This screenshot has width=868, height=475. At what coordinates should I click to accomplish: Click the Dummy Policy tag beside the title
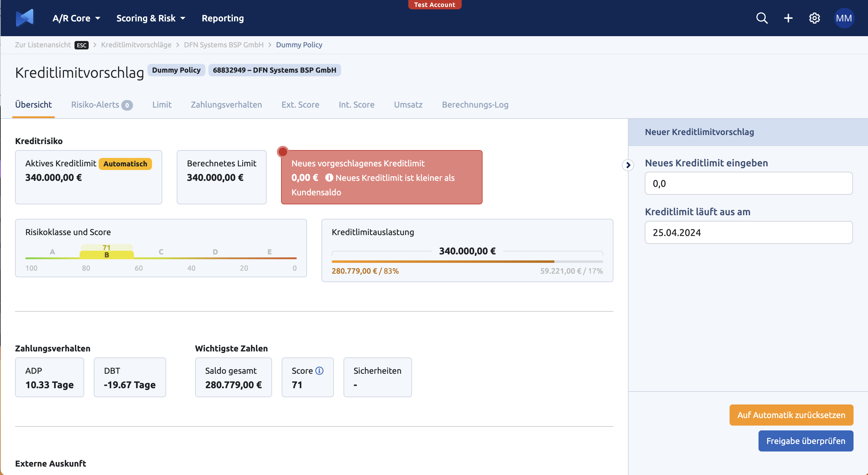click(x=176, y=70)
